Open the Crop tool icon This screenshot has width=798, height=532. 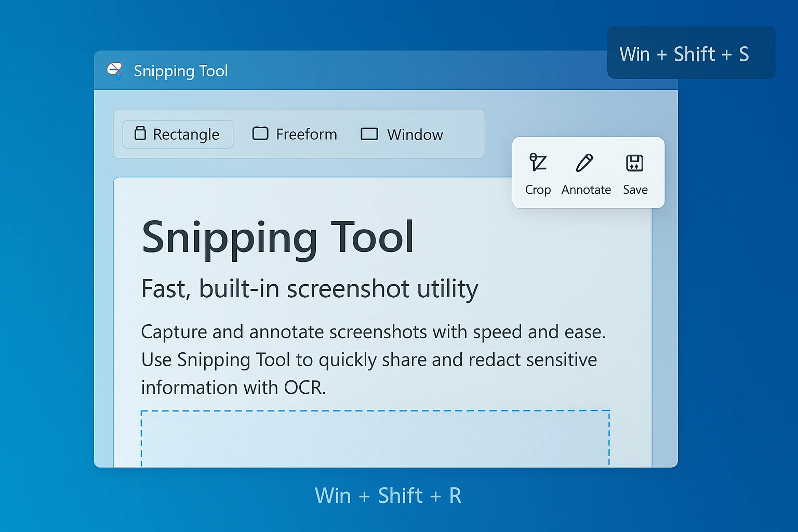[x=538, y=163]
